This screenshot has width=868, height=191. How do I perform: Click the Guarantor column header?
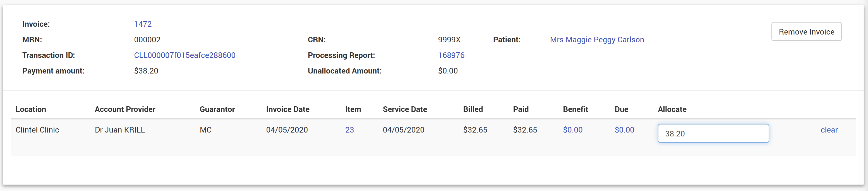217,109
